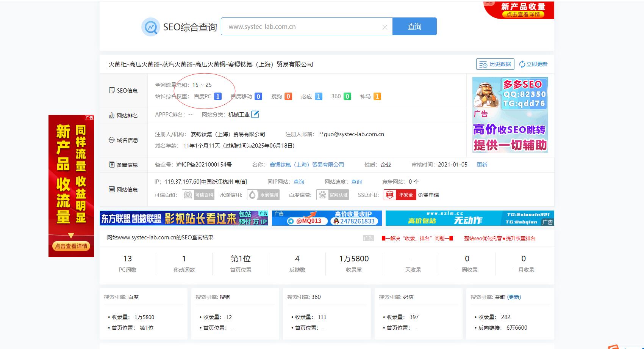
Task: Open 历史数据 history data
Action: click(495, 64)
